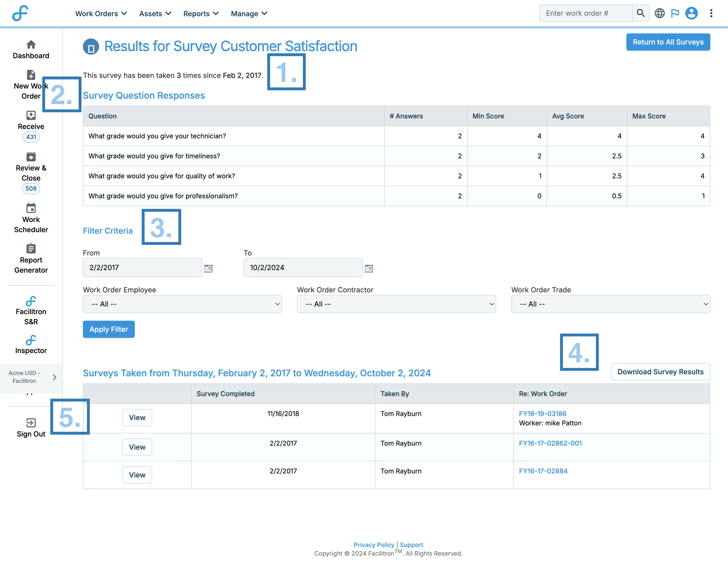This screenshot has width=728, height=565.
Task: Open the user profile avatar icon
Action: pyautogui.click(x=691, y=13)
